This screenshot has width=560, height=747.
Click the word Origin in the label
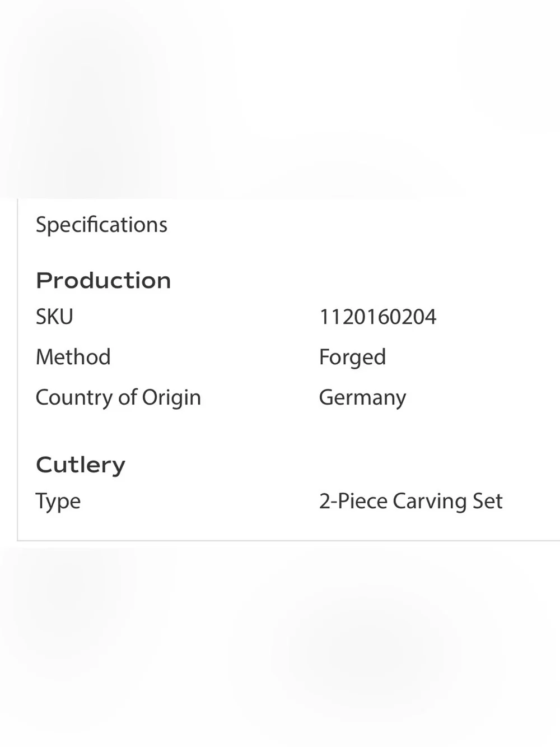(x=171, y=398)
